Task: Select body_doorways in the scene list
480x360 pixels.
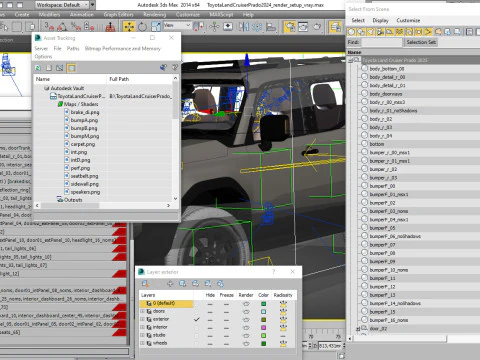Action: pyautogui.click(x=386, y=94)
